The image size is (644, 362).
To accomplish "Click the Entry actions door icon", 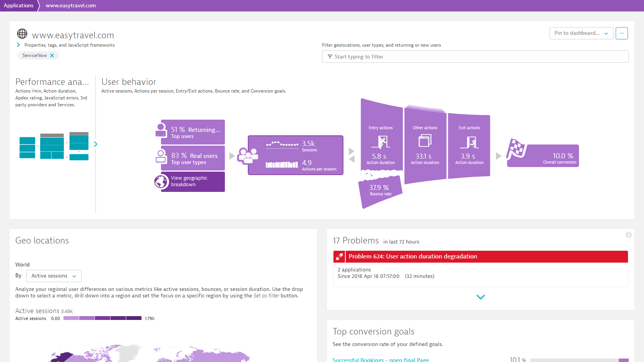I will 381,142.
